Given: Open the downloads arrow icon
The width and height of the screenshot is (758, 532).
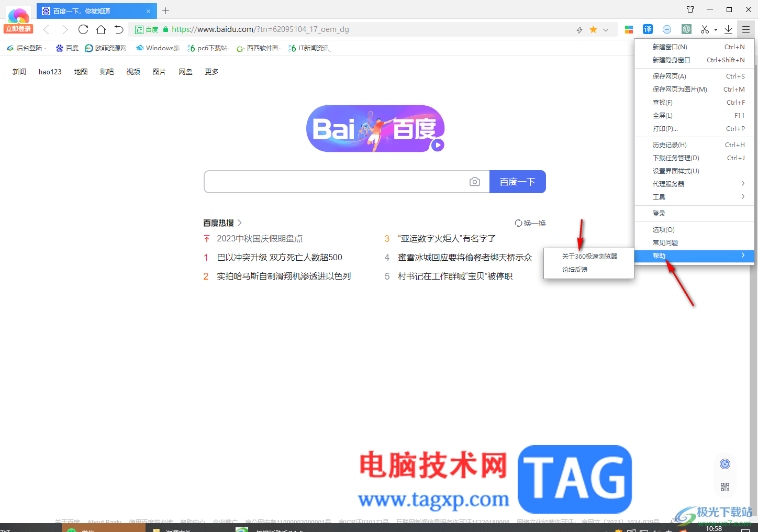Looking at the screenshot, I should (728, 29).
